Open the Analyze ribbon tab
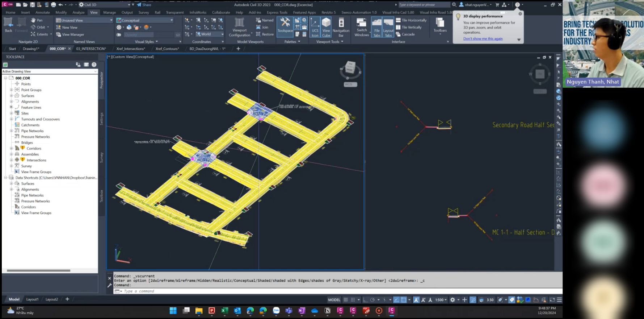Viewport: 644px width, 319px height. [79, 12]
